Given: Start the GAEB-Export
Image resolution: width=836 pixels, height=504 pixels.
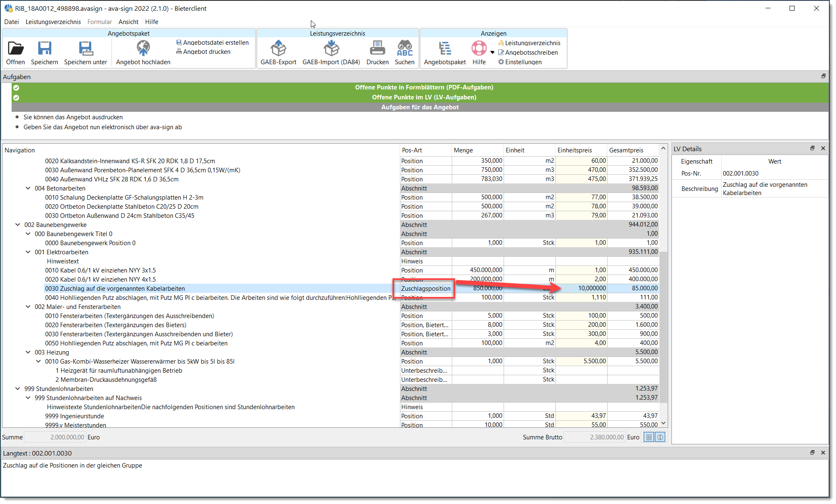Looking at the screenshot, I should coord(278,53).
